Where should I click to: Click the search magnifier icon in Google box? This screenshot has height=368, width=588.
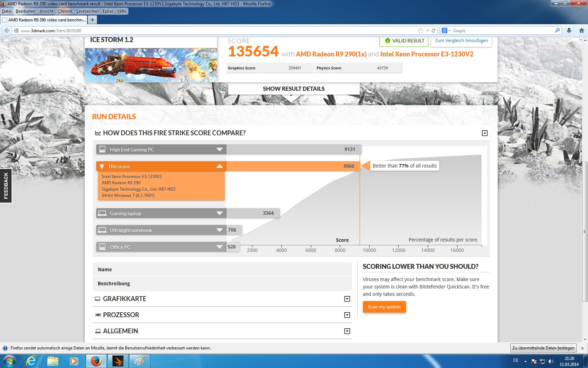coord(557,30)
